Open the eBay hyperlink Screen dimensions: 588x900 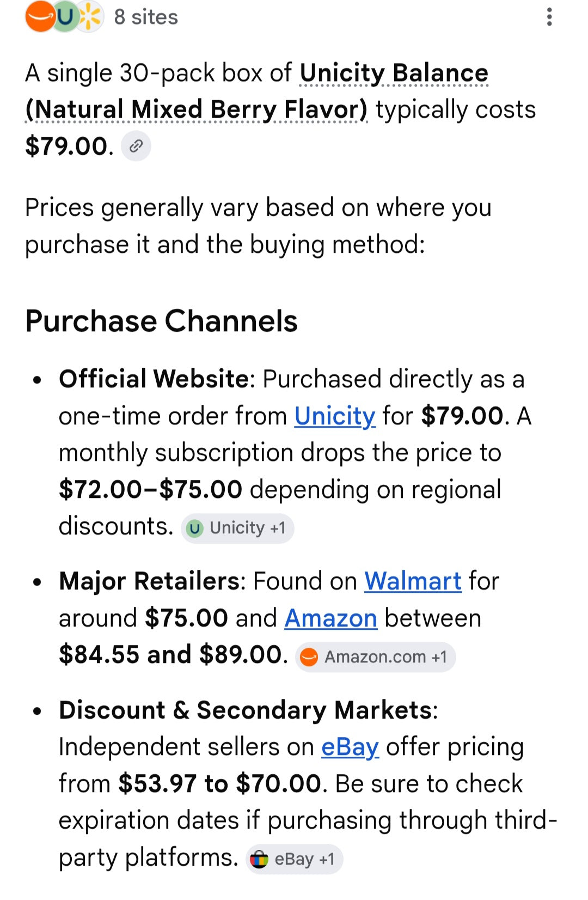pos(350,747)
